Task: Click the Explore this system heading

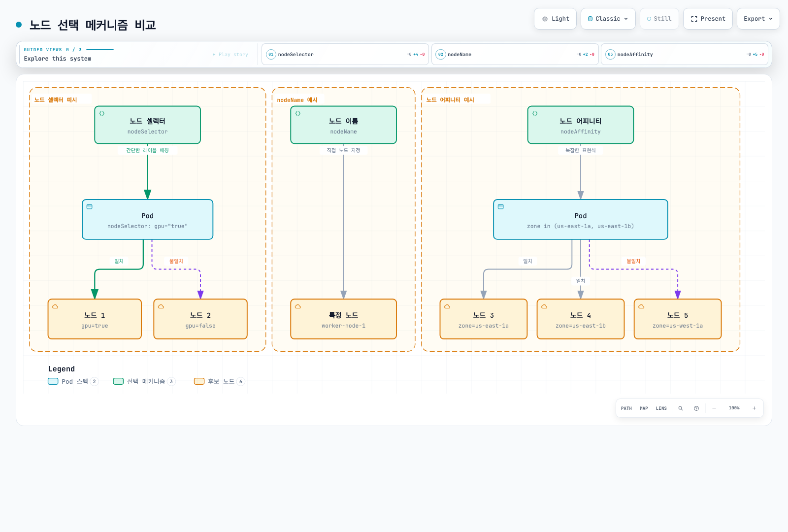Action: pyautogui.click(x=58, y=59)
